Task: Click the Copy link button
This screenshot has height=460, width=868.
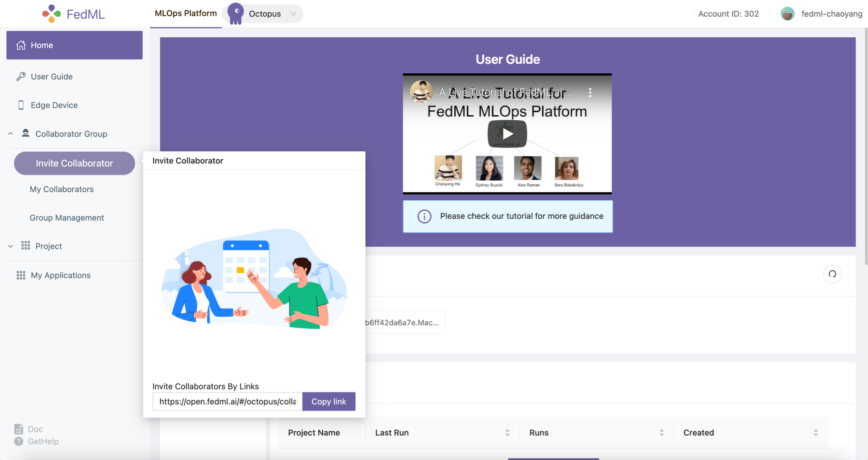Action: tap(328, 401)
